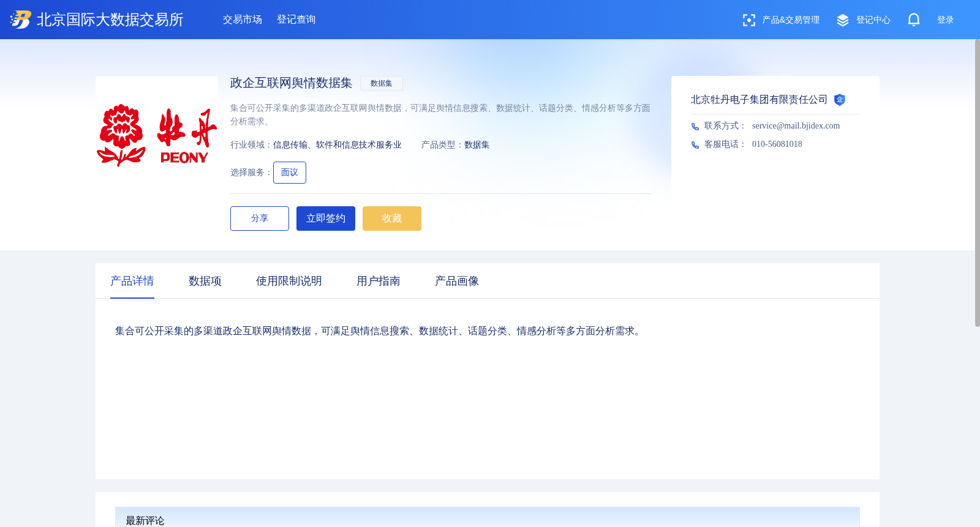Click the 产品类型 value 数据集
This screenshot has width=980, height=527.
point(477,145)
